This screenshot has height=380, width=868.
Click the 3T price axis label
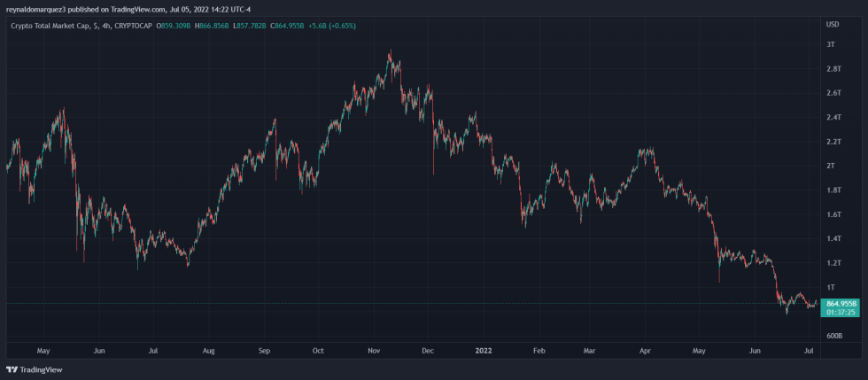point(831,44)
